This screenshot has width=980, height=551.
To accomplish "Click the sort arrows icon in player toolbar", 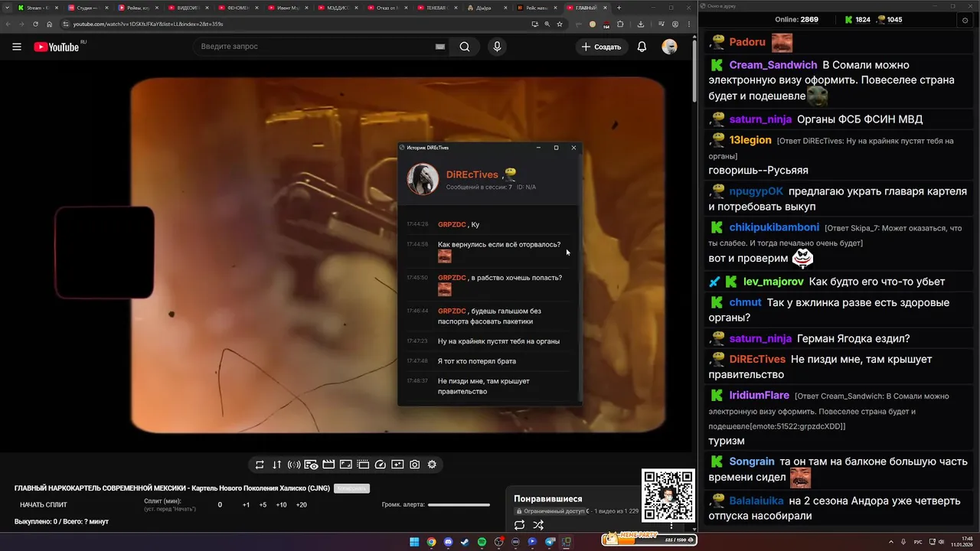I will [x=276, y=465].
